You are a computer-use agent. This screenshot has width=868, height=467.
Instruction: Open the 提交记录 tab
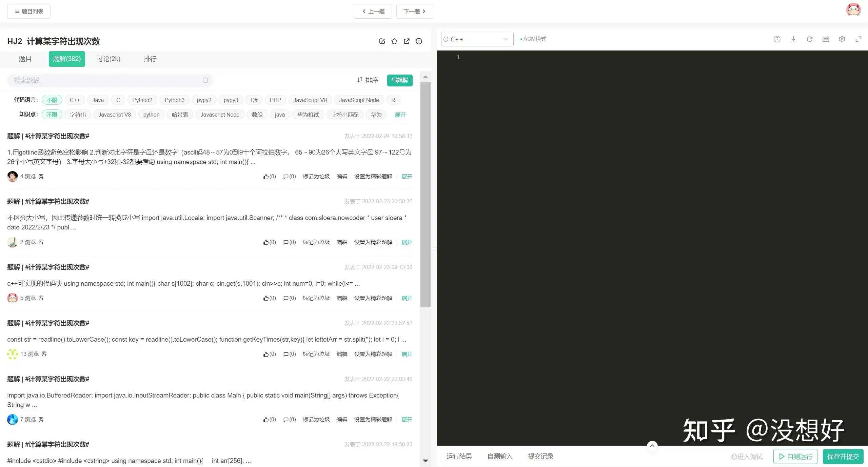coord(540,456)
